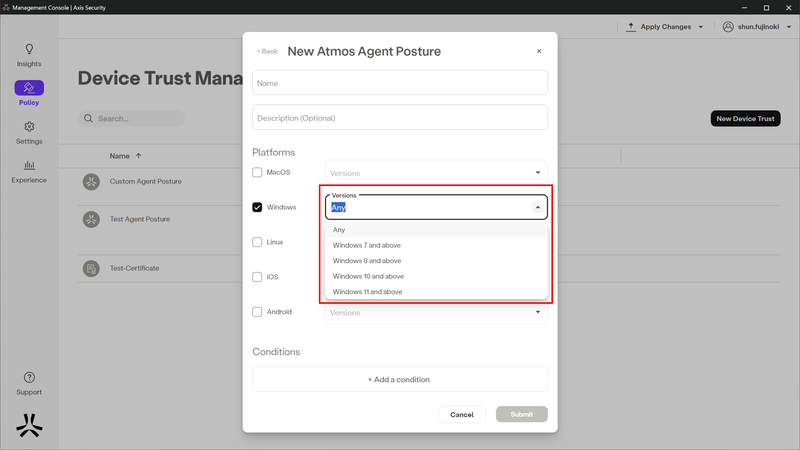Click the New Device Trust button
This screenshot has height=450, width=800.
(x=745, y=118)
